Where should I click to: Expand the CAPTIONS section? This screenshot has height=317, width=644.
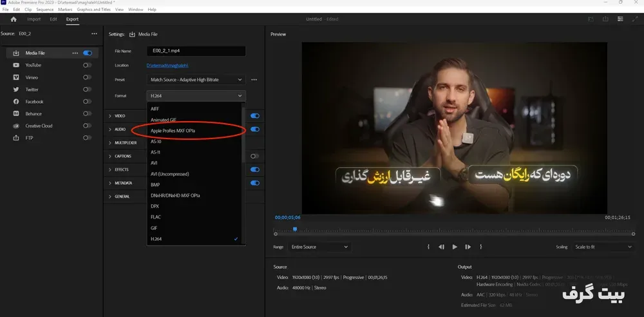110,156
